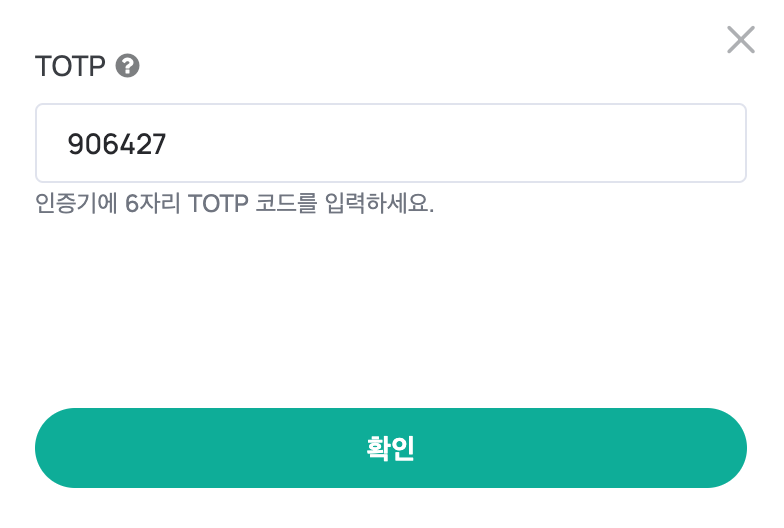This screenshot has width=784, height=528.
Task: Click the word TOTP in the helper sentence
Action: coord(218,203)
